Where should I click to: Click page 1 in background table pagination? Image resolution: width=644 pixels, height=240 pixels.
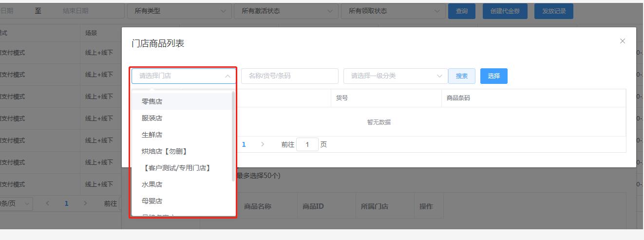67,203
